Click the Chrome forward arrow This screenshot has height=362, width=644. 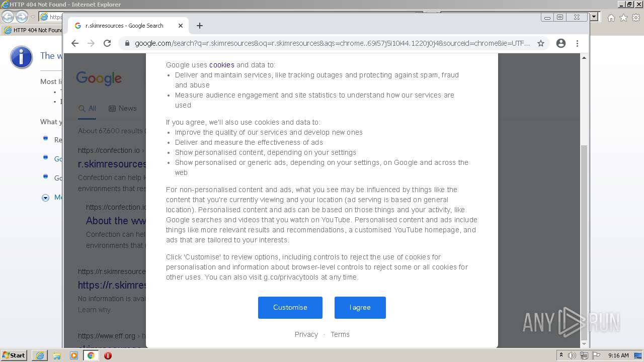pos(91,43)
